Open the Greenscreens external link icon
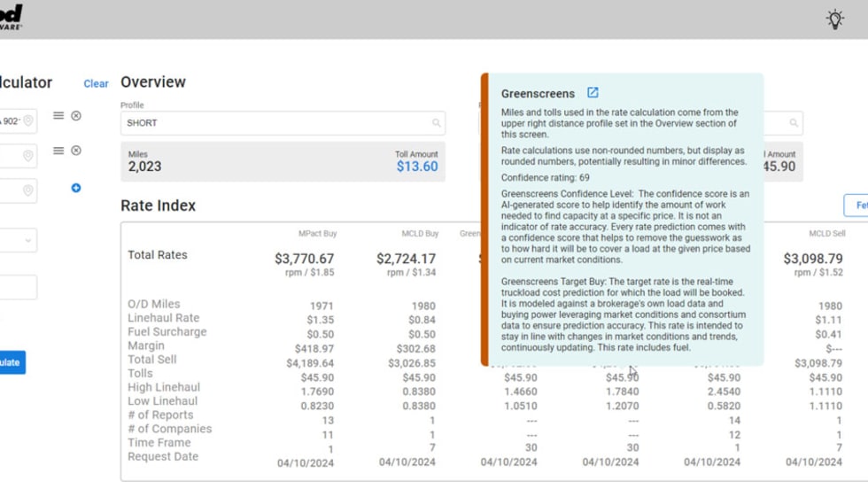Screen dimensions: 868x489 [593, 93]
